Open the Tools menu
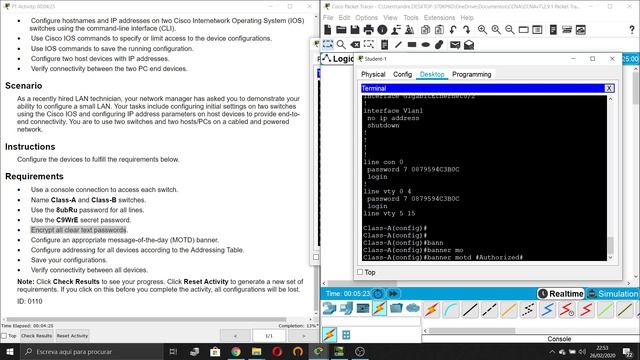This screenshot has width=640, height=360. pos(411,18)
